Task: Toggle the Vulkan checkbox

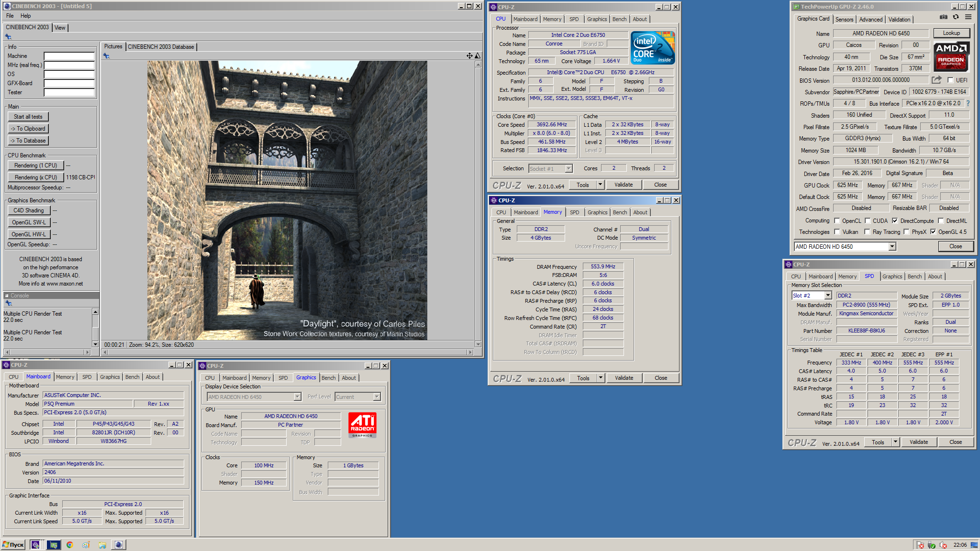Action: pos(837,232)
